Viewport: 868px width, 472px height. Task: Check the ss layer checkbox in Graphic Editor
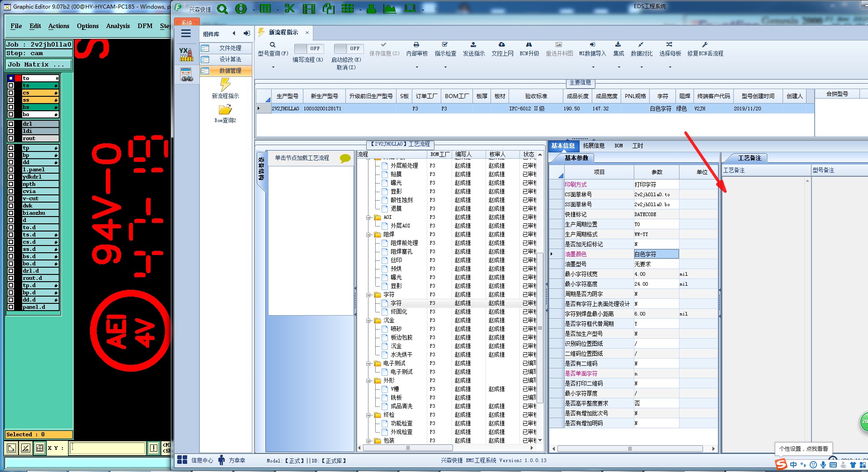(11, 100)
